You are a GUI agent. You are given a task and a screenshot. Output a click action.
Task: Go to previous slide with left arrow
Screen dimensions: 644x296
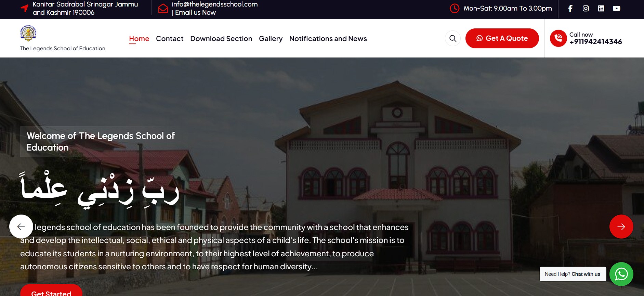point(21,227)
